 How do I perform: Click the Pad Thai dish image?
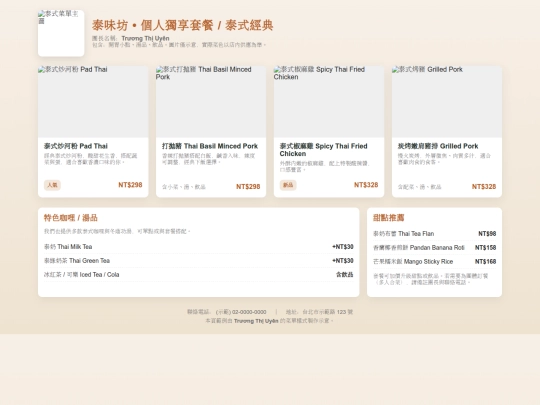(x=93, y=102)
